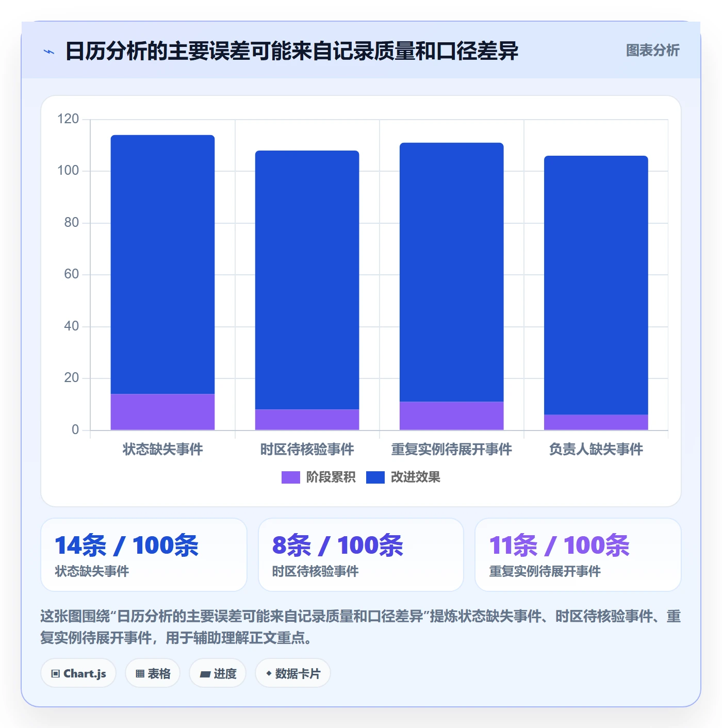The width and height of the screenshot is (722, 728).
Task: Click the blue bar for 时区待核验事件
Action: coord(307,280)
